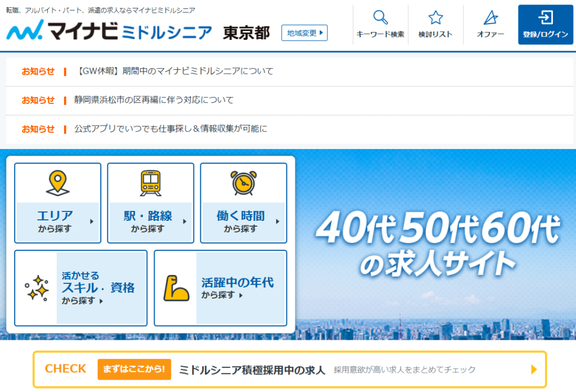Click the flexed arm 活躍中の年代 icon
This screenshot has height=392, width=576.
(175, 288)
